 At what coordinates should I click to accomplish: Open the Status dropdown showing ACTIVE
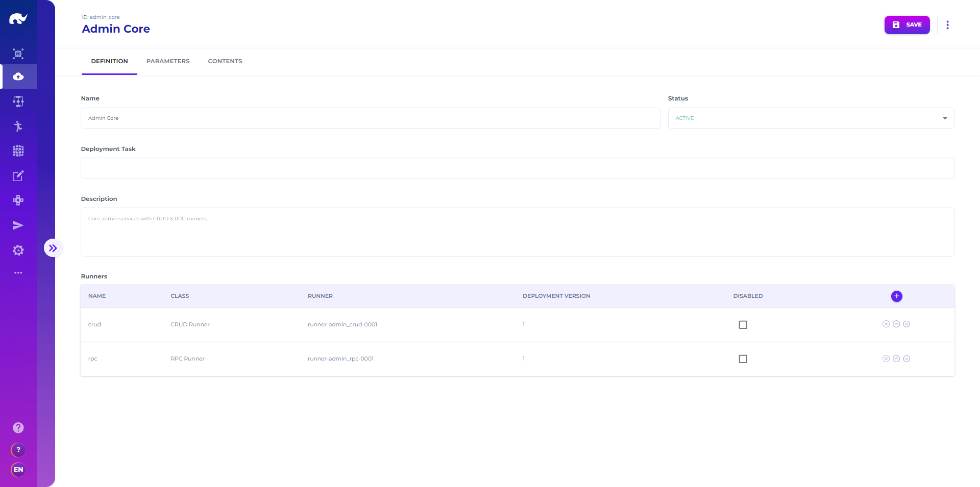pyautogui.click(x=811, y=118)
